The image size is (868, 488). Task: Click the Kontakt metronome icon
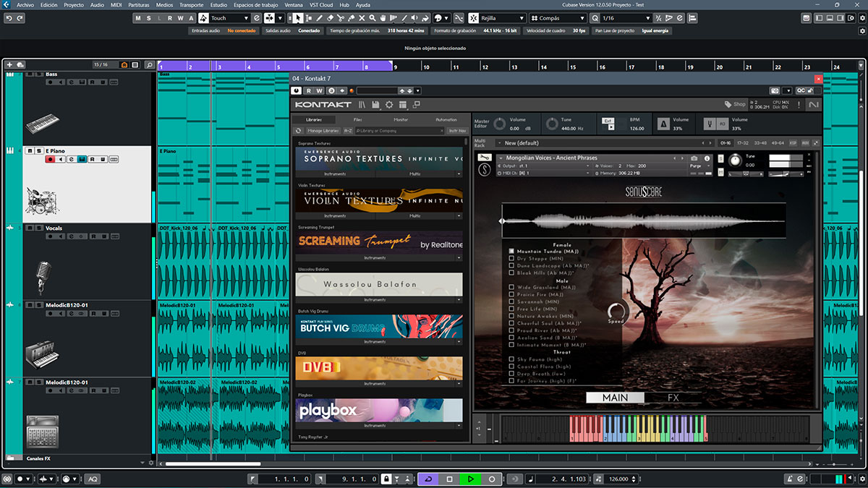pos(662,124)
